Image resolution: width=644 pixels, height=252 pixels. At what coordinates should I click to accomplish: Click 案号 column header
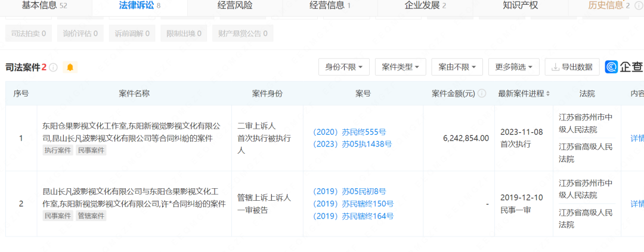click(x=363, y=94)
